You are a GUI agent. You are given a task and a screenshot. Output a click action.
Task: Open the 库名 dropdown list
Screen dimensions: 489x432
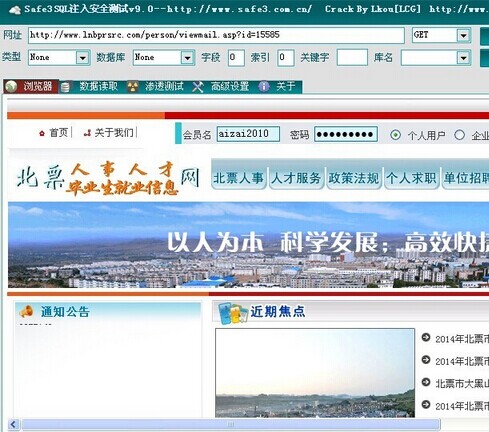pyautogui.click(x=463, y=58)
